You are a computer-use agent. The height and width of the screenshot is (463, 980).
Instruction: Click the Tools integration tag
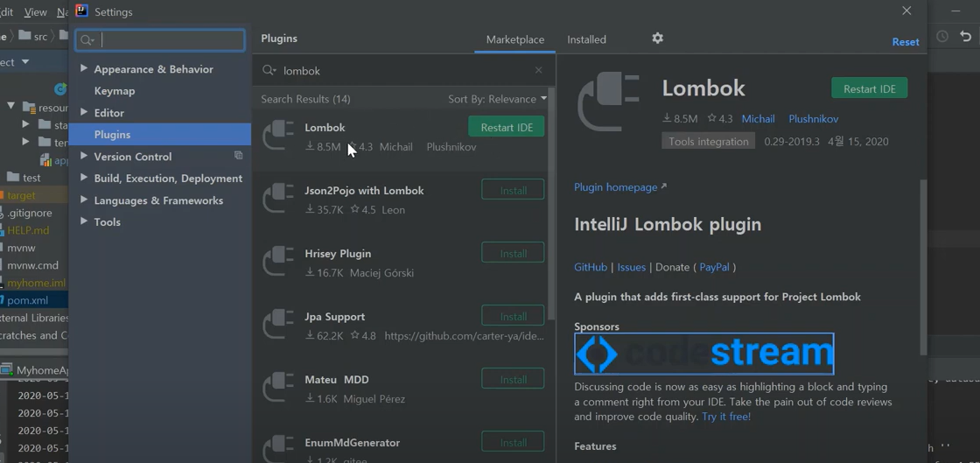(x=708, y=141)
